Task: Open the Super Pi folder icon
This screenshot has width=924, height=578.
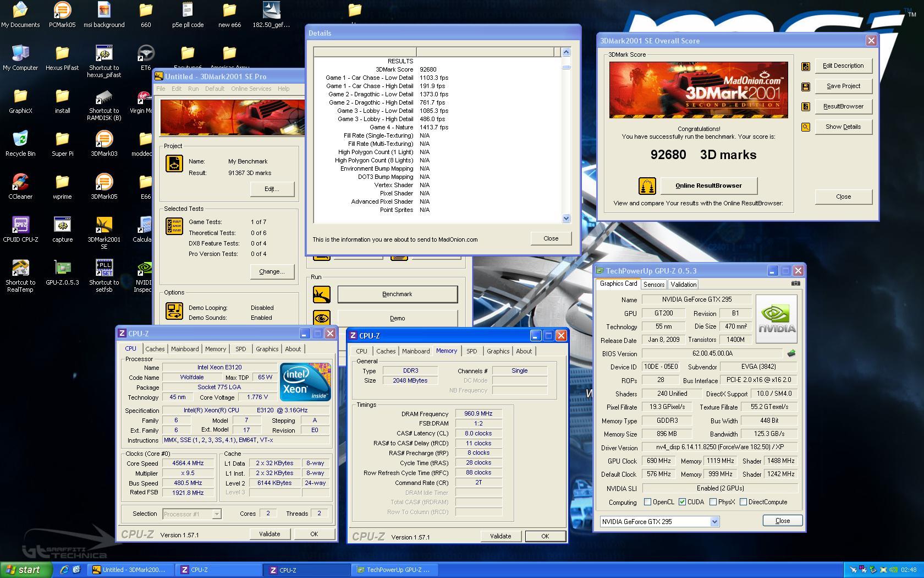Action: [x=62, y=143]
